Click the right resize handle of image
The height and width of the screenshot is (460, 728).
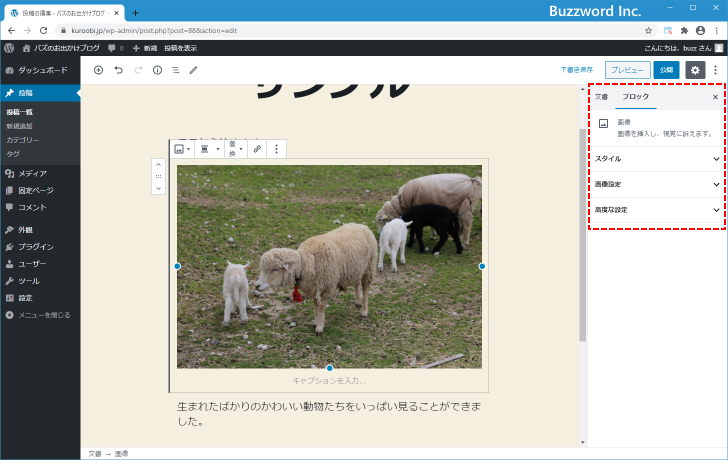click(482, 266)
